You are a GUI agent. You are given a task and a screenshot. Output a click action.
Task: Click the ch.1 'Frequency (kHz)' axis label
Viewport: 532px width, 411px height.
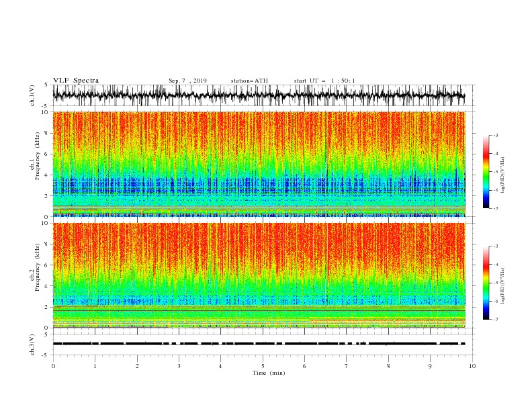tap(37, 156)
